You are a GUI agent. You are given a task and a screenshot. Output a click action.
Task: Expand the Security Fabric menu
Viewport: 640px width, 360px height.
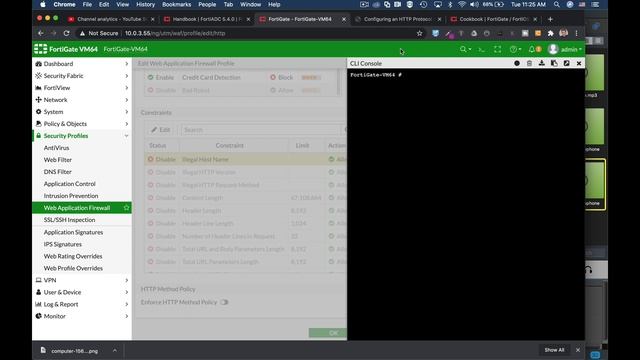coord(82,76)
